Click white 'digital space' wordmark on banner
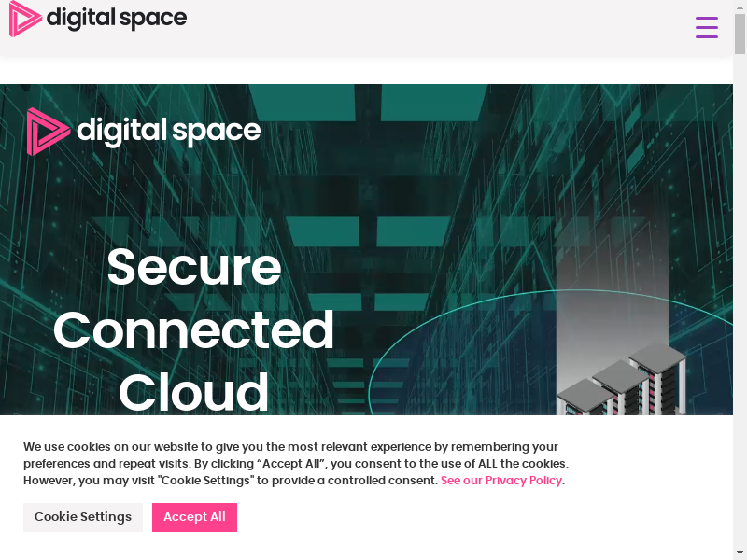The image size is (747, 560). [169, 131]
